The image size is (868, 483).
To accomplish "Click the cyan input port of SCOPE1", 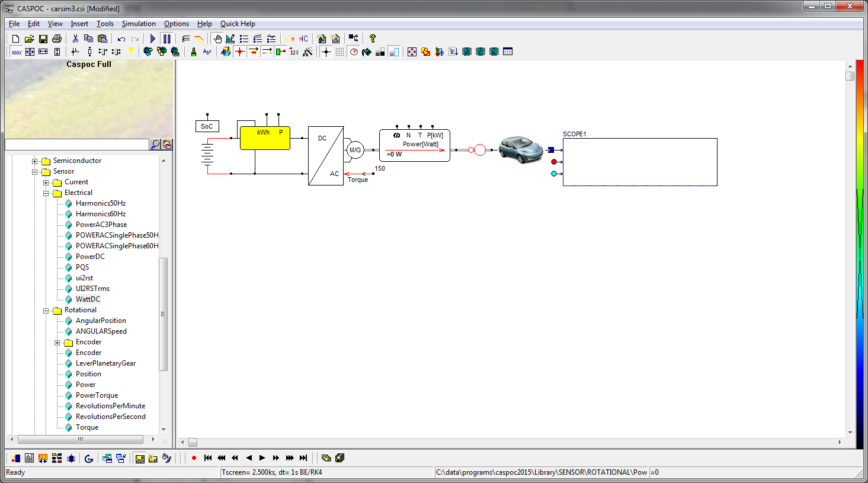I will (554, 174).
